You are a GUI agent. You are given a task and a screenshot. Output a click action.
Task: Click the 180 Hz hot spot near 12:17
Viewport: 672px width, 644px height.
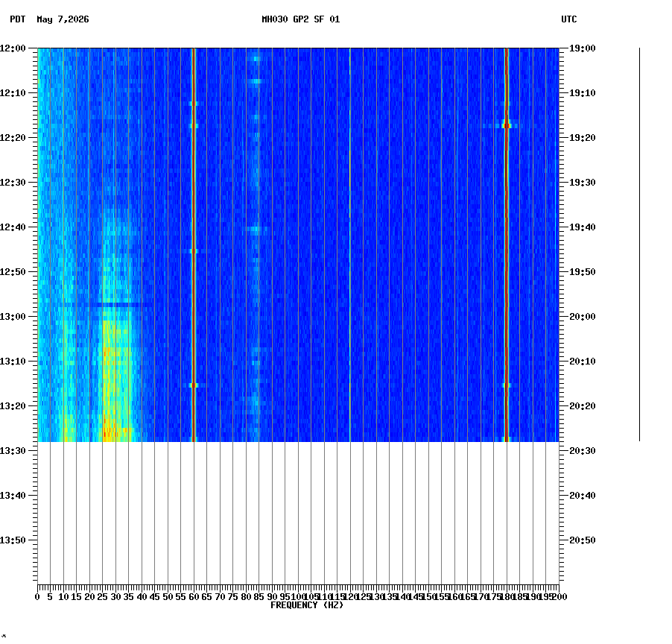[507, 126]
